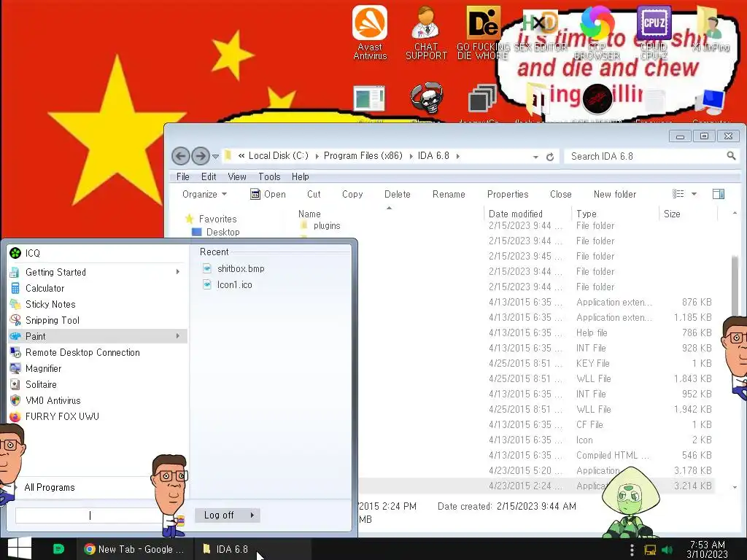The image size is (747, 560).
Task: Open the File menu
Action: pos(183,176)
